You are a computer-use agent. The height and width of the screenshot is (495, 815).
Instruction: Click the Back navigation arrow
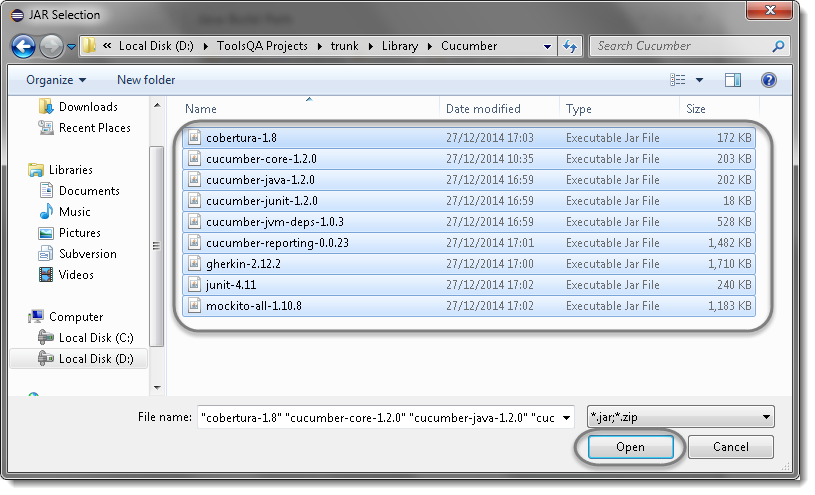[x=23, y=47]
